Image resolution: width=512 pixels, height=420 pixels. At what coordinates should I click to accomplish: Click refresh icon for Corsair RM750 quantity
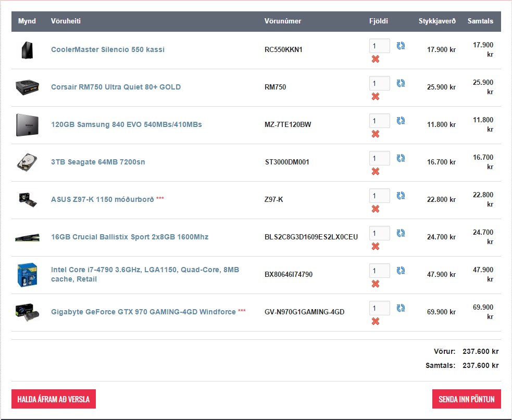point(401,83)
